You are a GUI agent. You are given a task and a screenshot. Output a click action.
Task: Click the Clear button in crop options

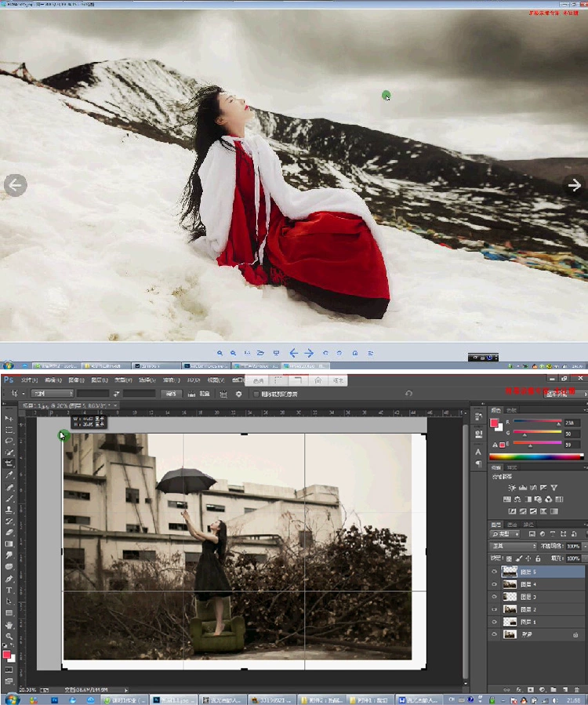(170, 394)
